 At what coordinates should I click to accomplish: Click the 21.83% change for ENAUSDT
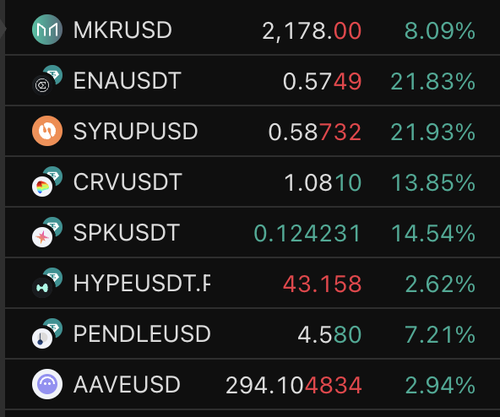click(x=433, y=81)
